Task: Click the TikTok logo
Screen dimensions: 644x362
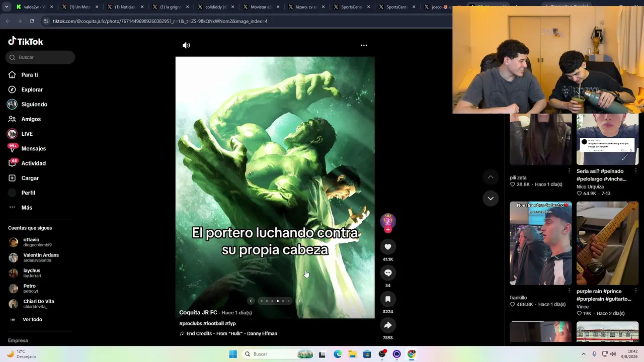Action: pyautogui.click(x=26, y=41)
